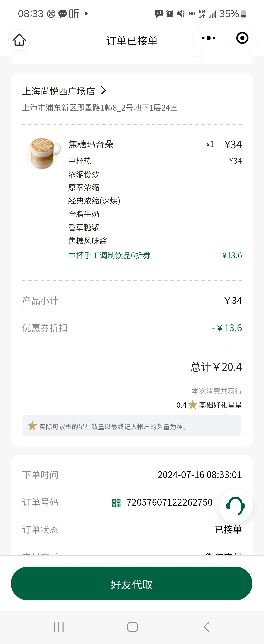Tap the Android home navigation button
The image size is (264, 644).
click(x=132, y=627)
